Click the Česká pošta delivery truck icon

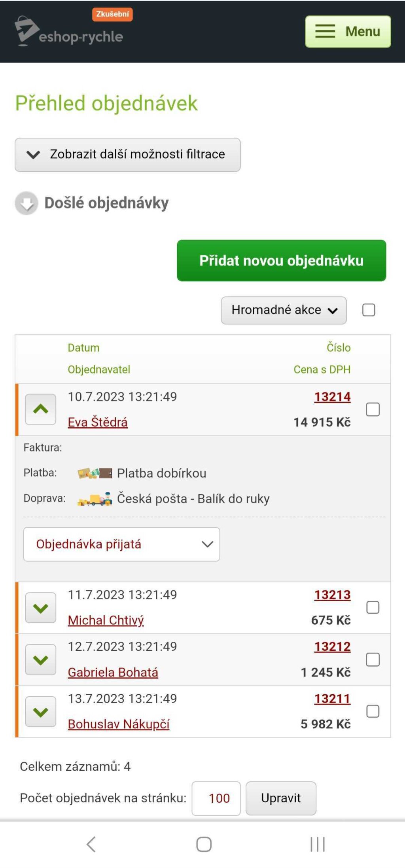pos(95,499)
